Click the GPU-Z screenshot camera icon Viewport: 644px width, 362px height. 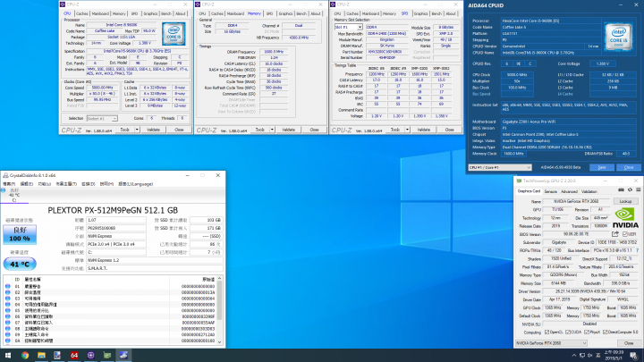pyautogui.click(x=621, y=190)
